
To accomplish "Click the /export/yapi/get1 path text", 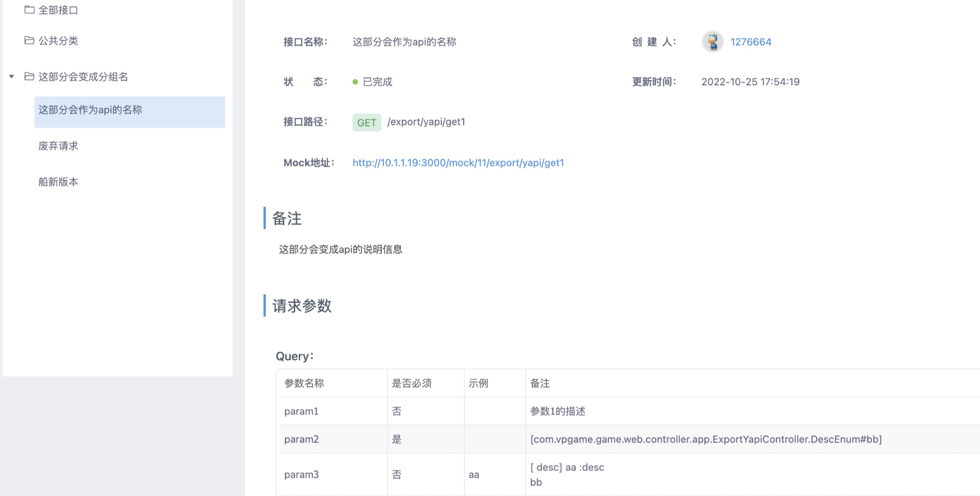I will click(426, 122).
